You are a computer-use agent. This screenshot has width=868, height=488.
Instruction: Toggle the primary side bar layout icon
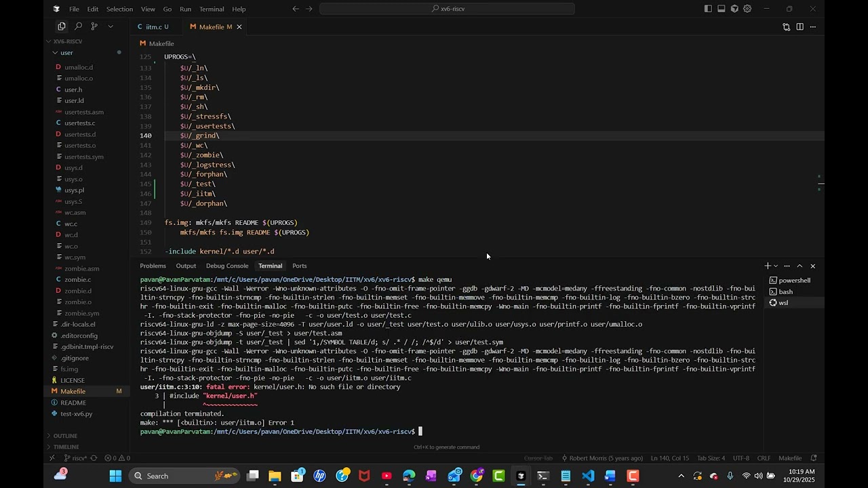tap(708, 9)
